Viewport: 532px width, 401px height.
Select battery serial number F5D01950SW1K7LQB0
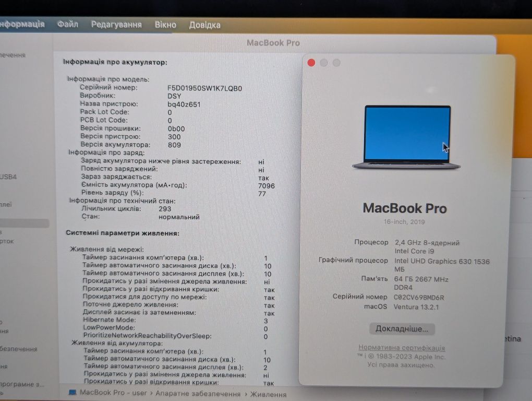[204, 88]
